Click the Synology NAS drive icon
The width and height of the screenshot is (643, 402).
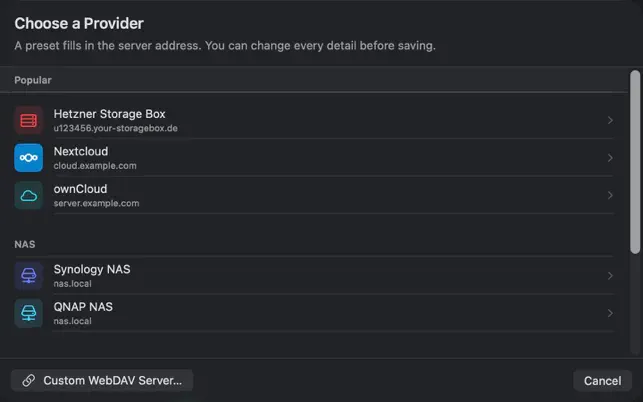29,275
